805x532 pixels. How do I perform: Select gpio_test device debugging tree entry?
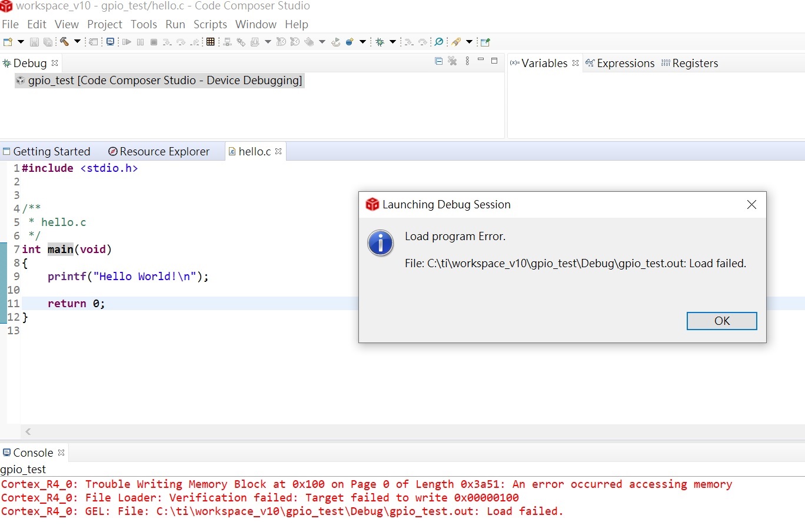point(159,80)
